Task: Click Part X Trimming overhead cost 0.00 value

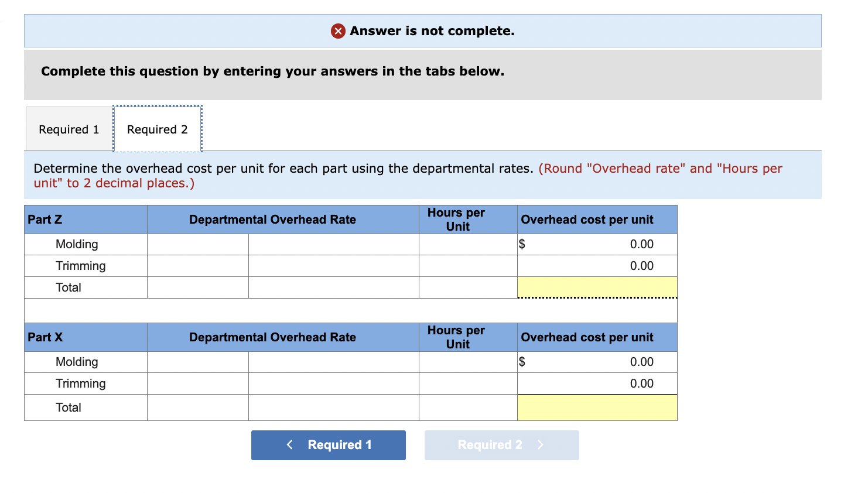Action: pyautogui.click(x=641, y=384)
